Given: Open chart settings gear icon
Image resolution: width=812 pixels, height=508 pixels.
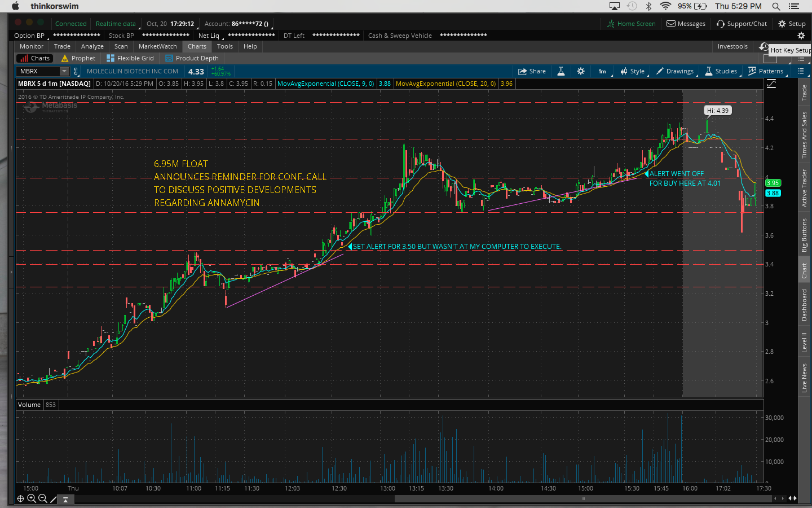Looking at the screenshot, I should [581, 71].
